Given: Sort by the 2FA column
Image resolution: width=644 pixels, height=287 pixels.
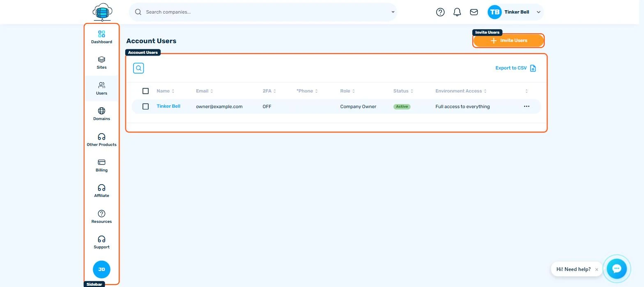Looking at the screenshot, I should point(269,91).
